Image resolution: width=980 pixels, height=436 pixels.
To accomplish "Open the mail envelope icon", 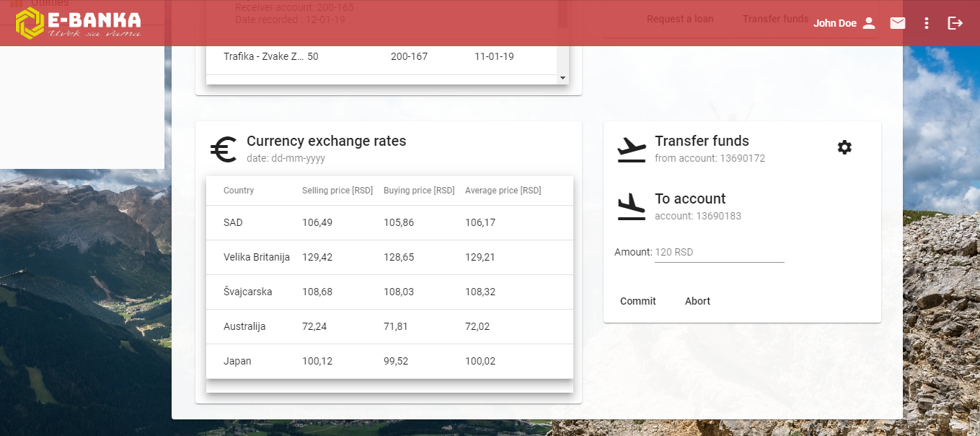I will coord(898,23).
